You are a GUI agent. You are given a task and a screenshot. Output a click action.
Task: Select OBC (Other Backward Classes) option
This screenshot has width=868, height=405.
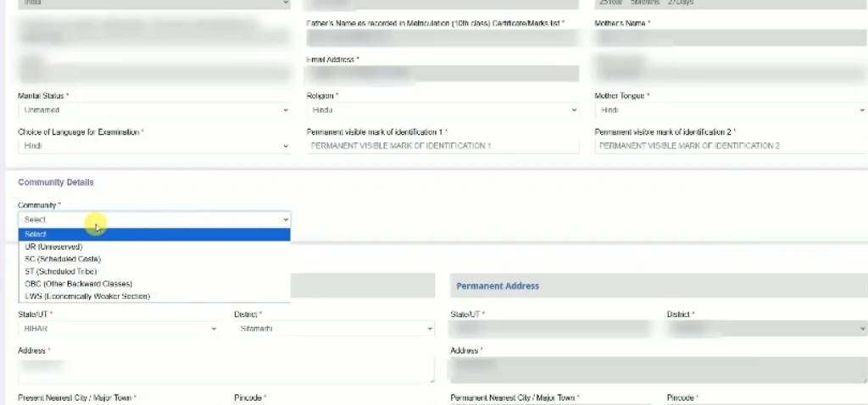coord(154,284)
